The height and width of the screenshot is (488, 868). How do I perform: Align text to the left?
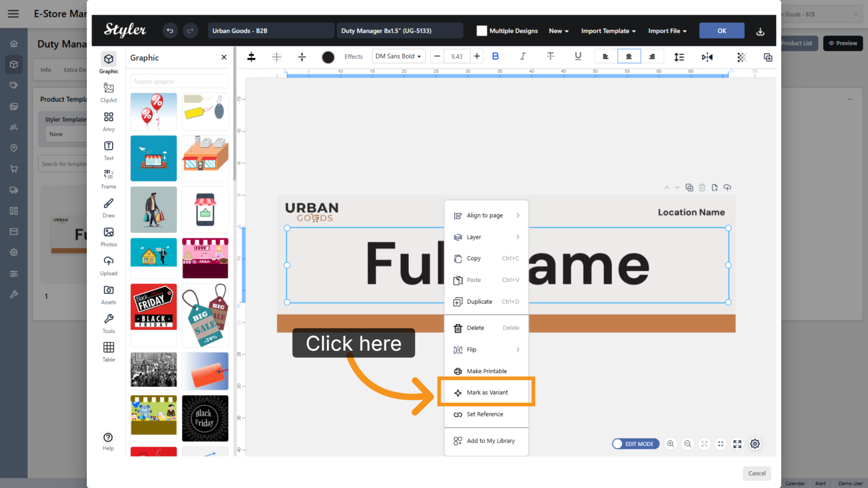[606, 56]
